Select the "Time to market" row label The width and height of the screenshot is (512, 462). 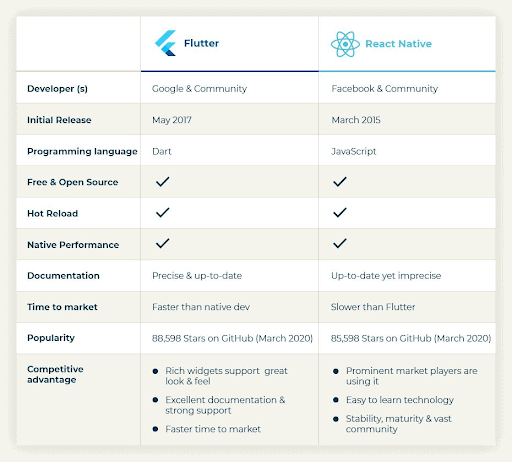coord(62,307)
